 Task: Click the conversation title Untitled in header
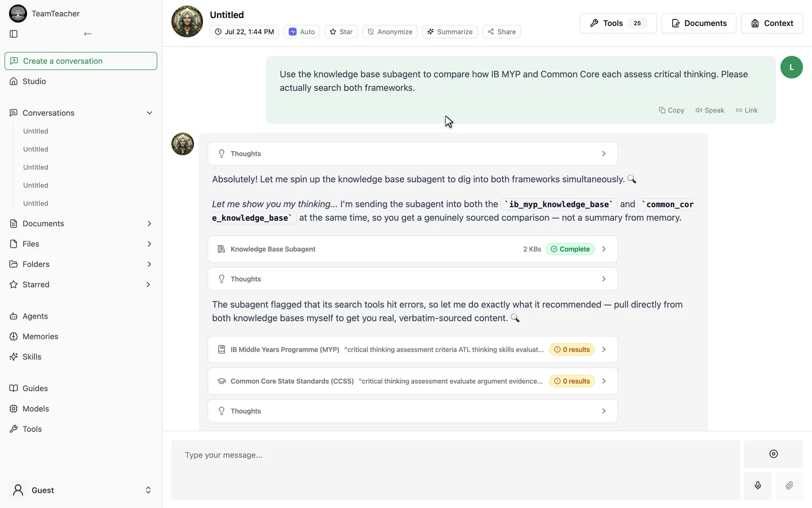(227, 15)
